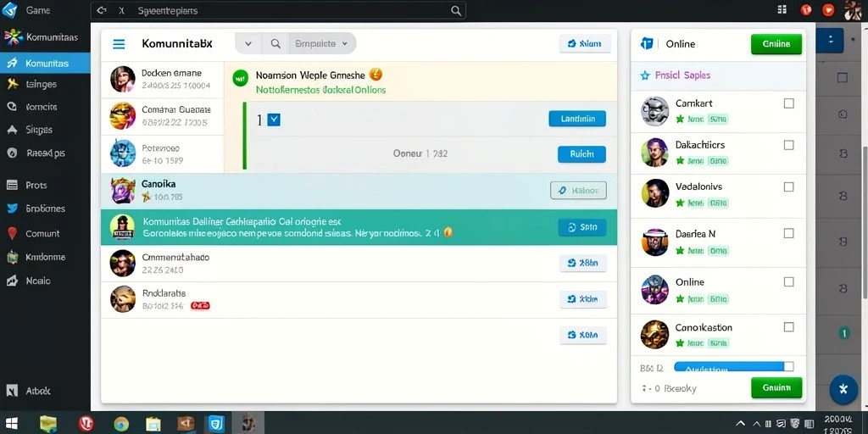This screenshot has width=868, height=434.
Task: Open the Windows Start button
Action: click(x=12, y=424)
